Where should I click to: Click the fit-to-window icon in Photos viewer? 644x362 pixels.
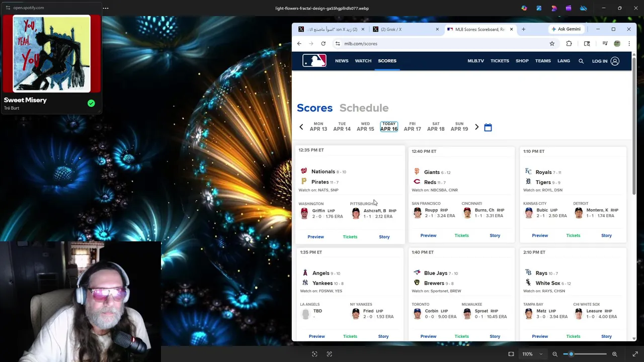pos(511,354)
